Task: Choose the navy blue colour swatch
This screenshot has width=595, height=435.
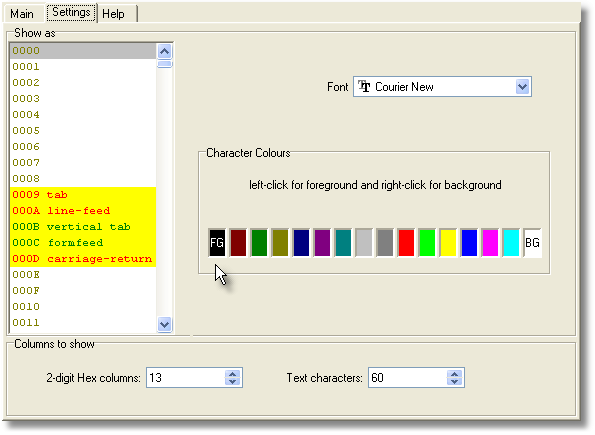Action: (301, 243)
